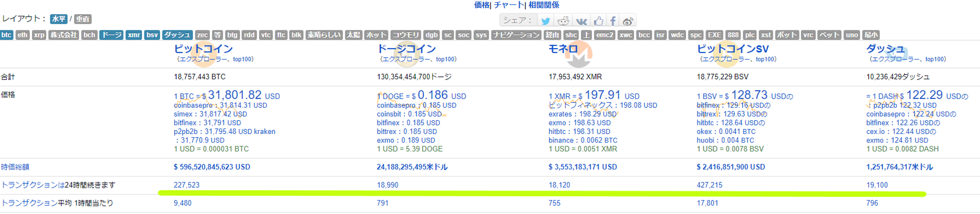Click the 時価総額 row label link
980x214 pixels.
tap(15, 167)
